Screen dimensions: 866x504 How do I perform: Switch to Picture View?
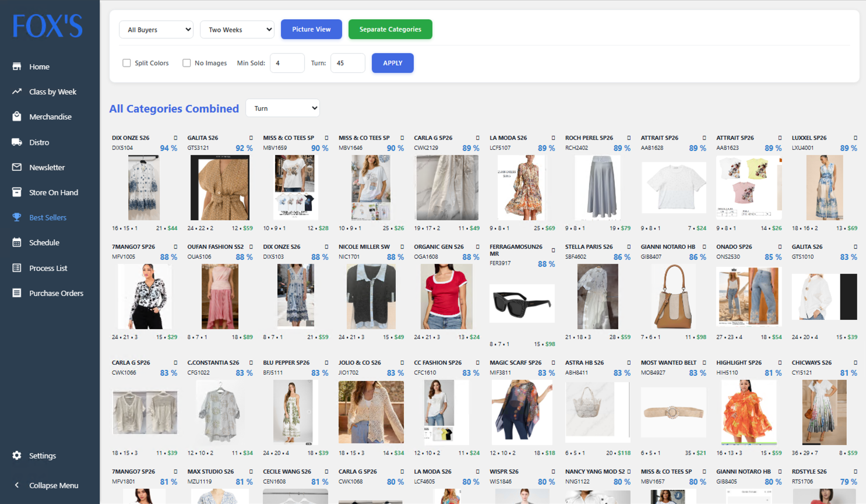pos(311,29)
